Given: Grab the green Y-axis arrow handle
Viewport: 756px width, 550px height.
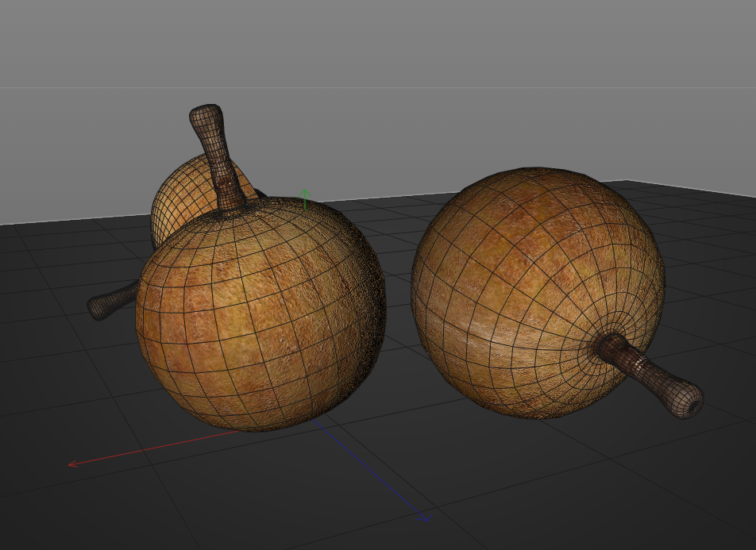Looking at the screenshot, I should click(304, 199).
